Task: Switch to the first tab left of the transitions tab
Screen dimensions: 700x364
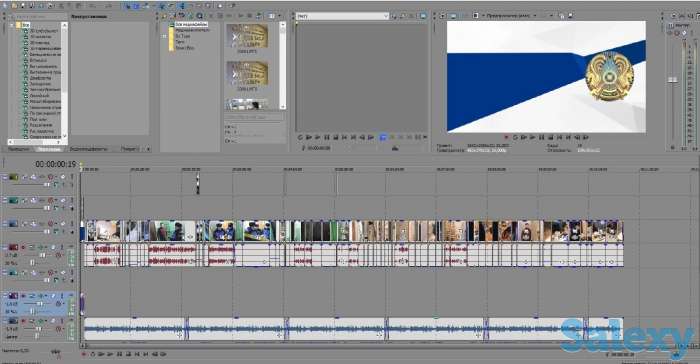Action: tap(19, 149)
